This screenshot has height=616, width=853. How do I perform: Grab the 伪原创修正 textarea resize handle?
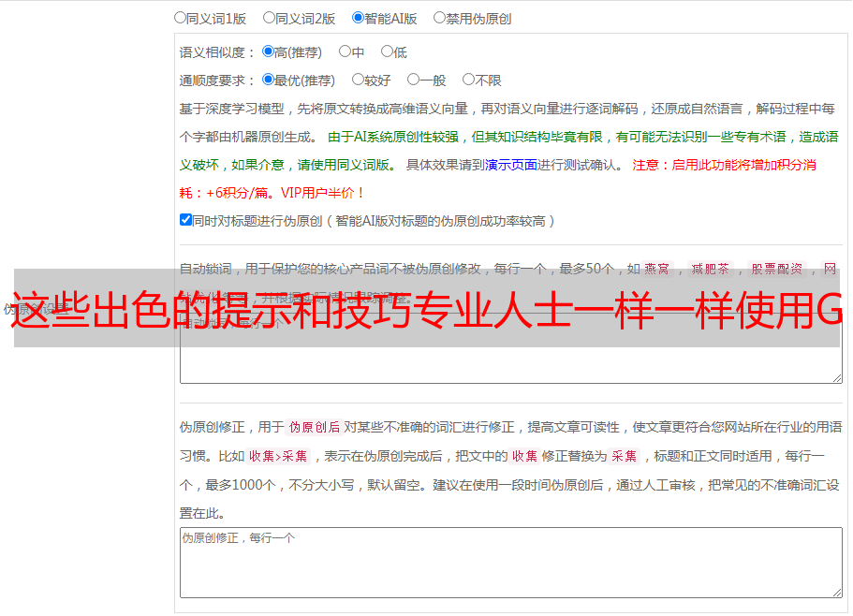(x=837, y=594)
